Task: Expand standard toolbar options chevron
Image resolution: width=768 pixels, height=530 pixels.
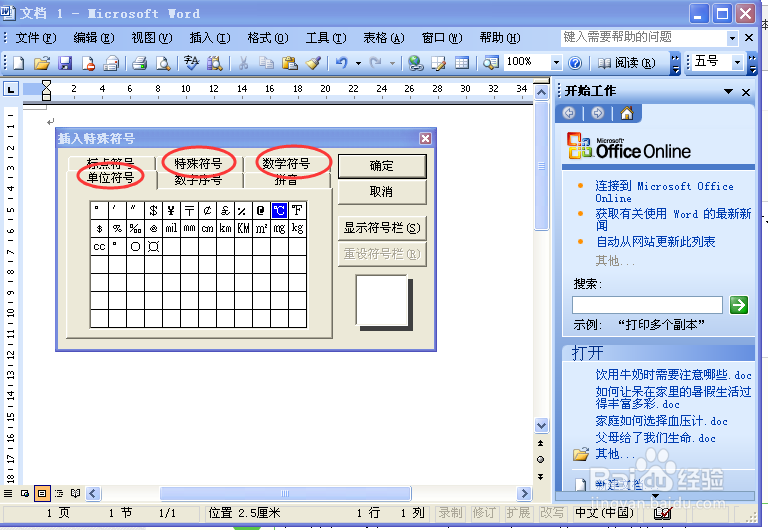Action: tap(675, 64)
